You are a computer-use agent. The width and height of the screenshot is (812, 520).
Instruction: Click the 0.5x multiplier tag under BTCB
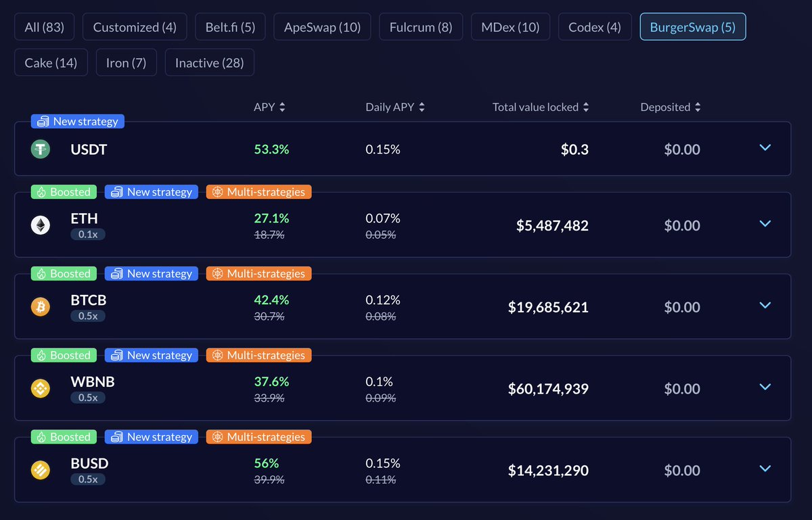(x=88, y=316)
